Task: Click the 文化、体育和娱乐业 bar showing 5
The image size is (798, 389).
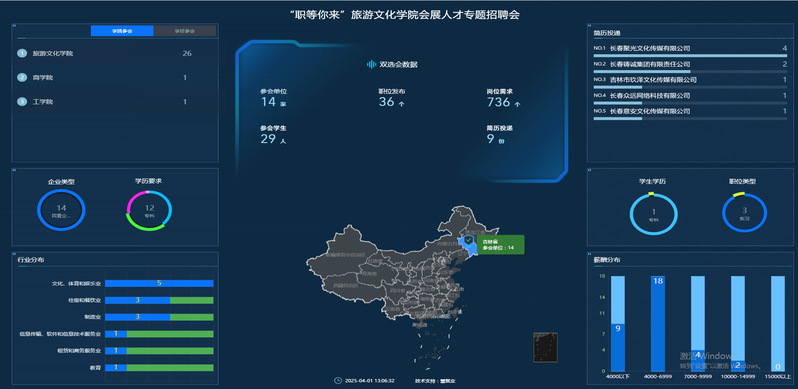Action: [159, 283]
